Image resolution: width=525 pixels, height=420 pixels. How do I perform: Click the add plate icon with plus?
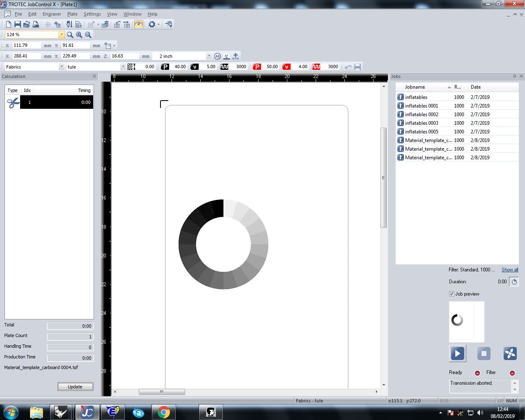[x=91, y=25]
